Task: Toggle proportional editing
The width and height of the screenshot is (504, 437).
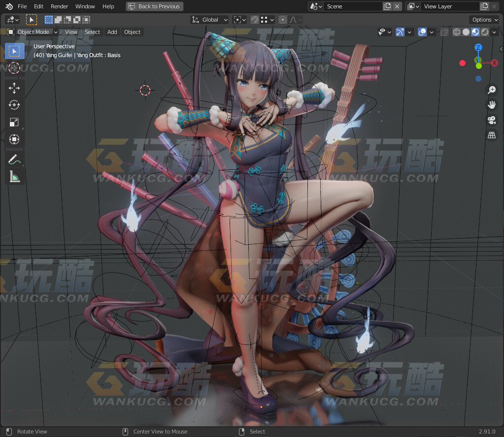Action: pos(282,20)
